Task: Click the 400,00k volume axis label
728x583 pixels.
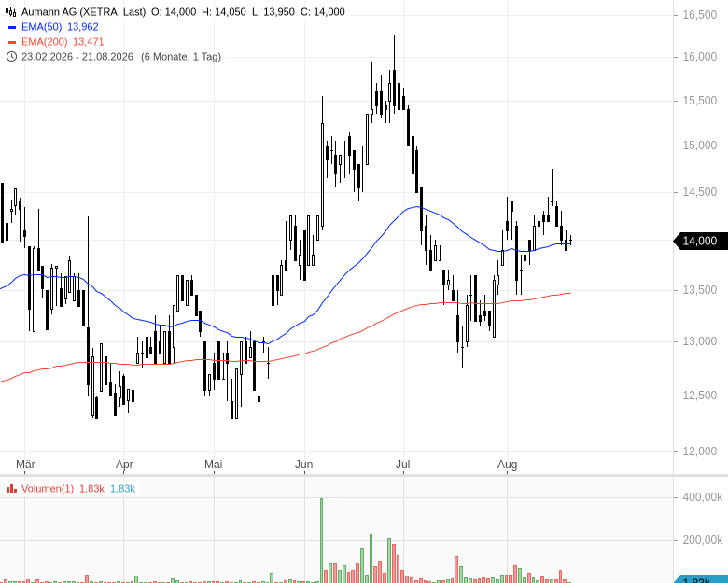Action: click(x=703, y=497)
